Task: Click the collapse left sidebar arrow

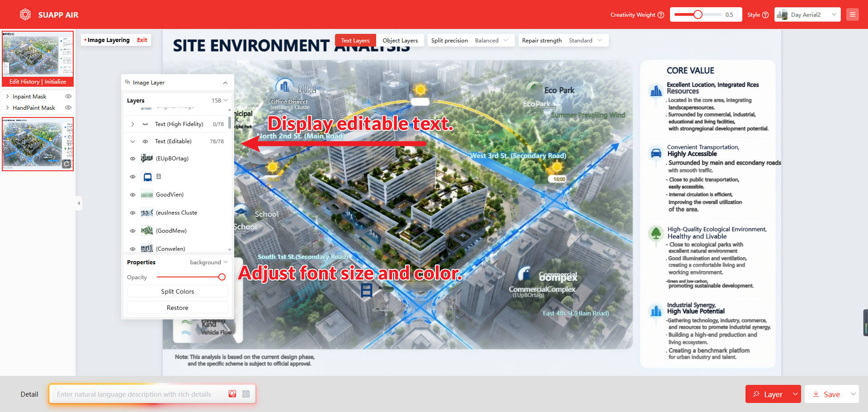Action: [79, 203]
